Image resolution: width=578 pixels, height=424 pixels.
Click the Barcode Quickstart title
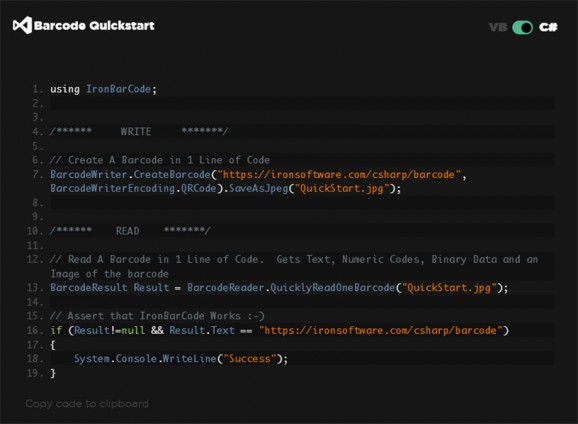[94, 26]
